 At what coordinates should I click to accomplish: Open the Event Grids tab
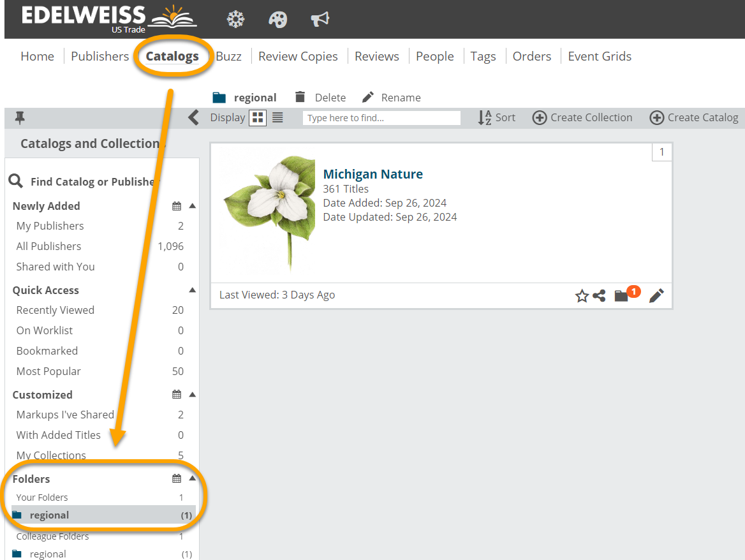[x=600, y=56]
